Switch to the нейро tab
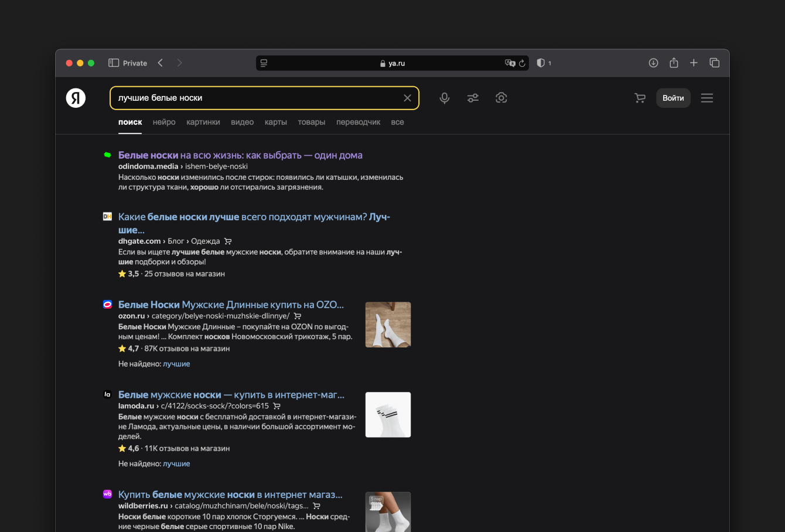Image resolution: width=785 pixels, height=532 pixels. (164, 122)
